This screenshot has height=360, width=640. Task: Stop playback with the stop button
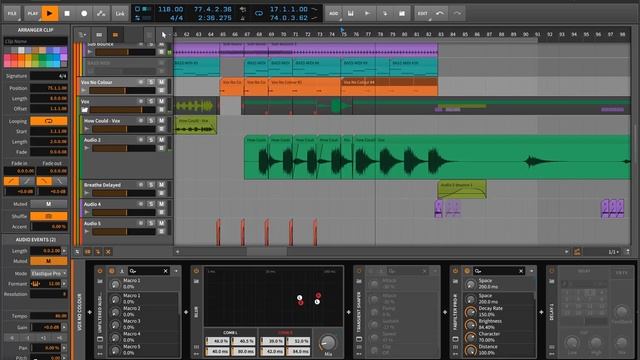(x=67, y=13)
